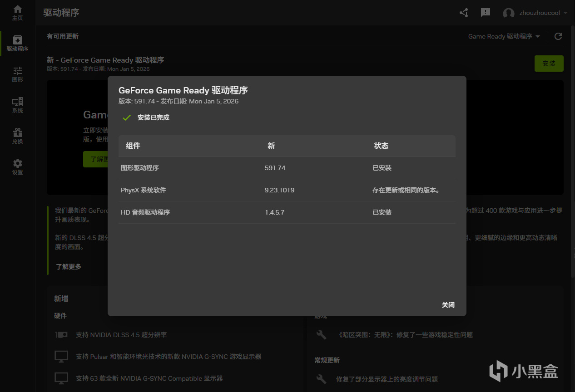575x392 pixels.
Task: Click the monitor icon beside Pulsar G-SYNC
Action: tap(61, 356)
